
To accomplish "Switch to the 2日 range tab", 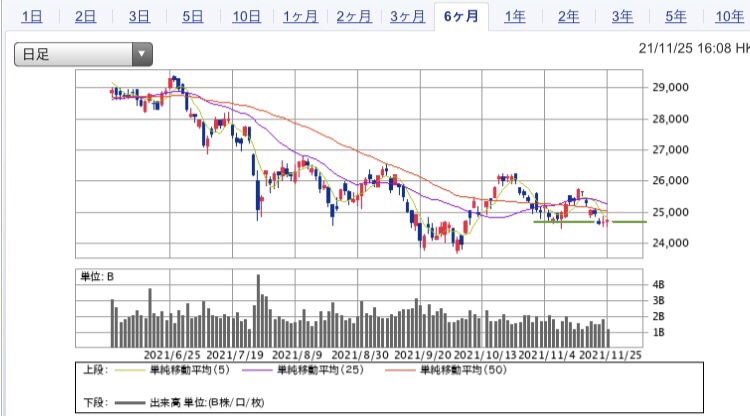I will click(86, 17).
